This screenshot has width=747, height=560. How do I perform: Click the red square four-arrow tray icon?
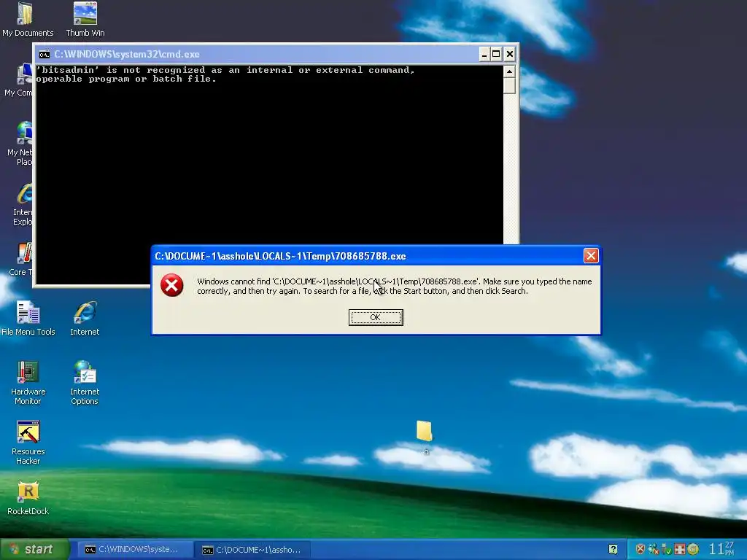680,549
